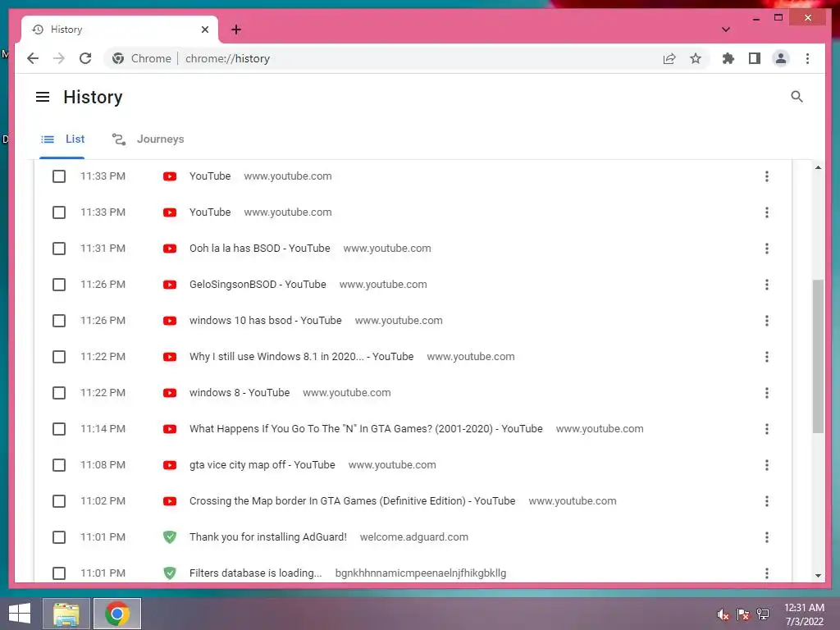Open a new tab with plus button

[236, 30]
